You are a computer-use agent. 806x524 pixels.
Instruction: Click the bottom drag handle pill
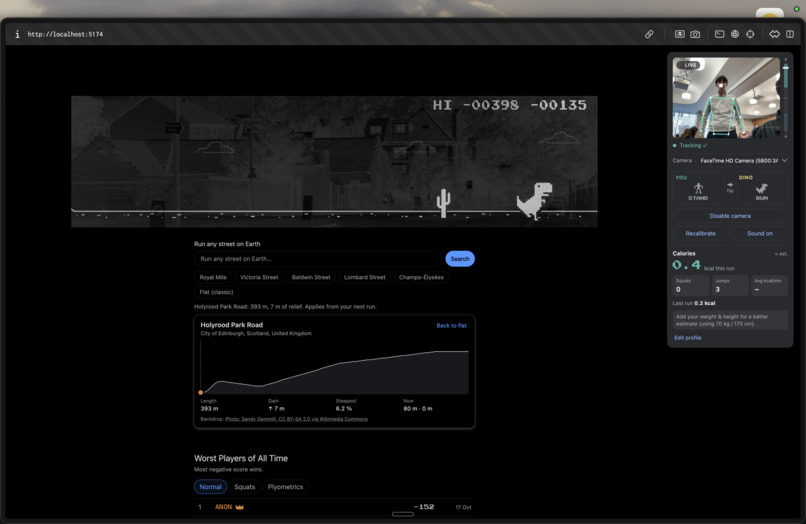click(403, 514)
